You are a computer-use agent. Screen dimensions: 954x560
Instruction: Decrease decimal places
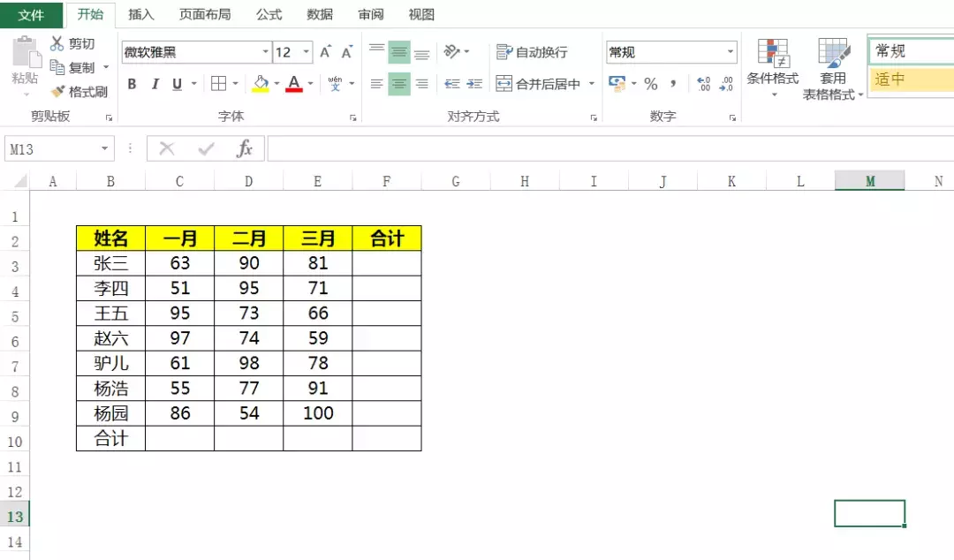(726, 83)
